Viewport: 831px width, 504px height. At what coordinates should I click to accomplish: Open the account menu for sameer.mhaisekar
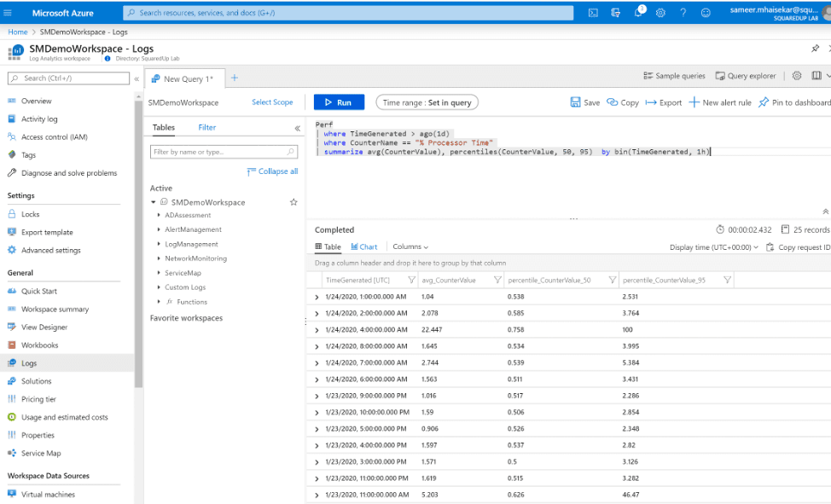point(780,13)
